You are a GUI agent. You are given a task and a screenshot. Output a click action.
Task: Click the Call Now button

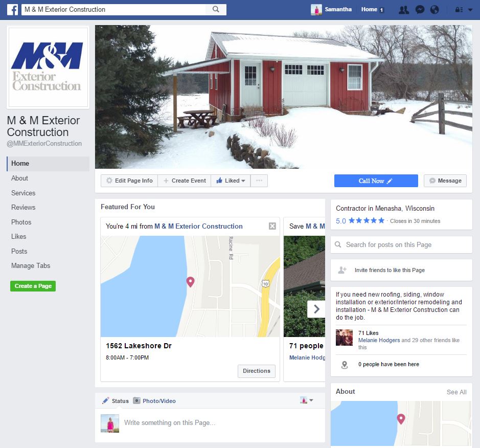pos(376,181)
